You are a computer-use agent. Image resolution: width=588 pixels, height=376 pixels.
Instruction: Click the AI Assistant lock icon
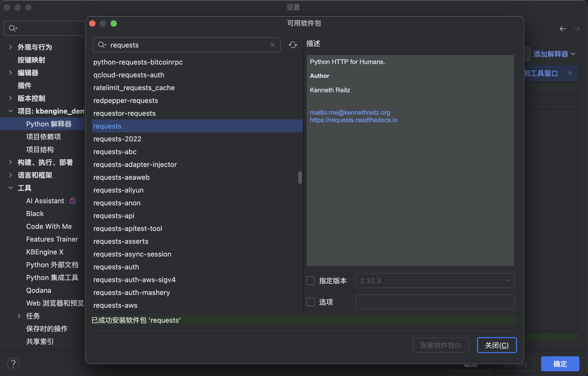pos(73,201)
